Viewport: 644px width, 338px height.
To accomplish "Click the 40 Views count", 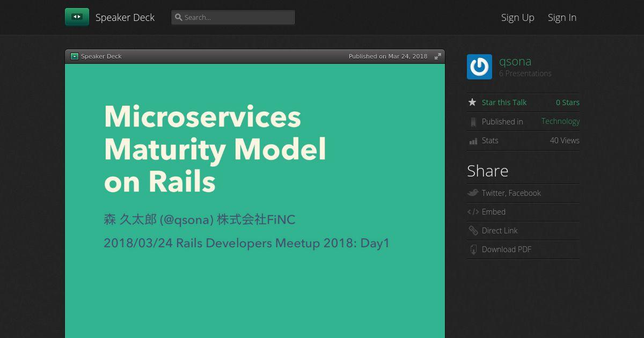I will [565, 141].
